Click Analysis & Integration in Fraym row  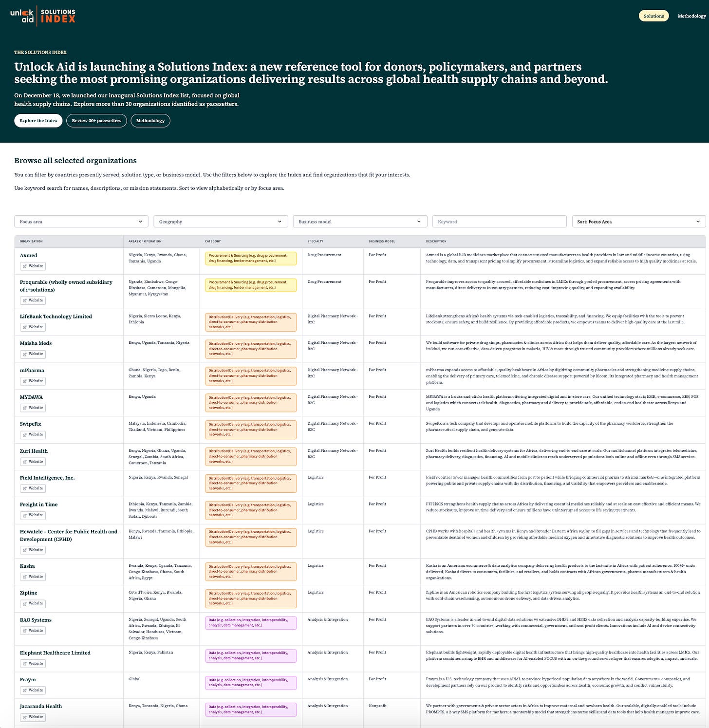328,679
